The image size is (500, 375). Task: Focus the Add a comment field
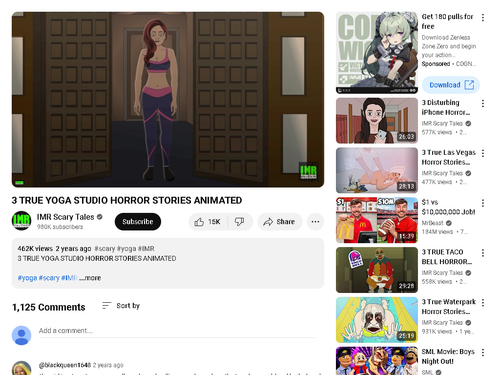tap(177, 331)
